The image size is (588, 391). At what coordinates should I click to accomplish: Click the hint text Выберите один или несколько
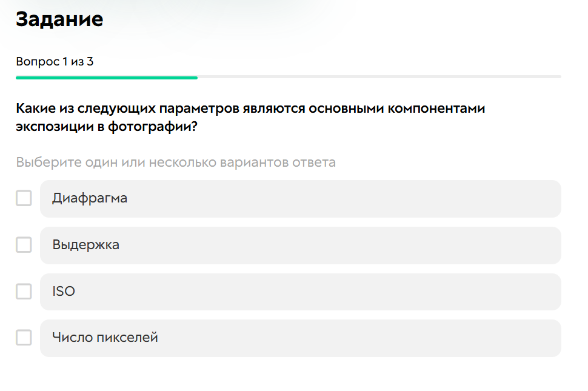(x=175, y=162)
